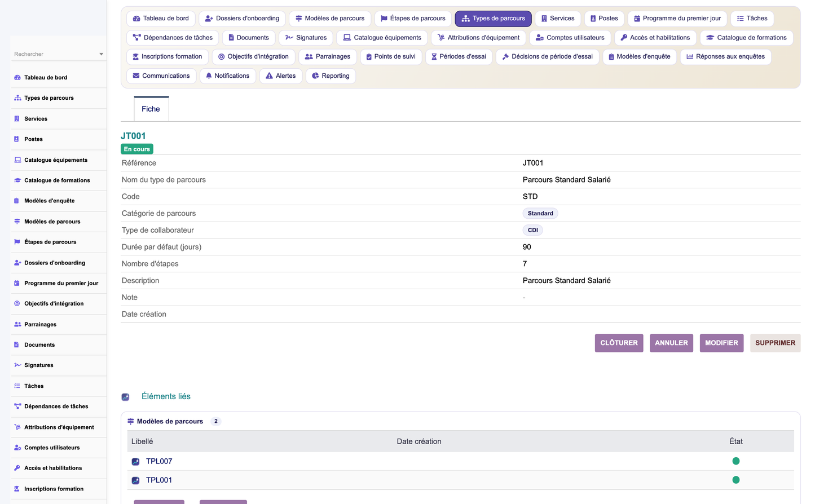Go to Catalogue de formations top tab

tap(747, 38)
